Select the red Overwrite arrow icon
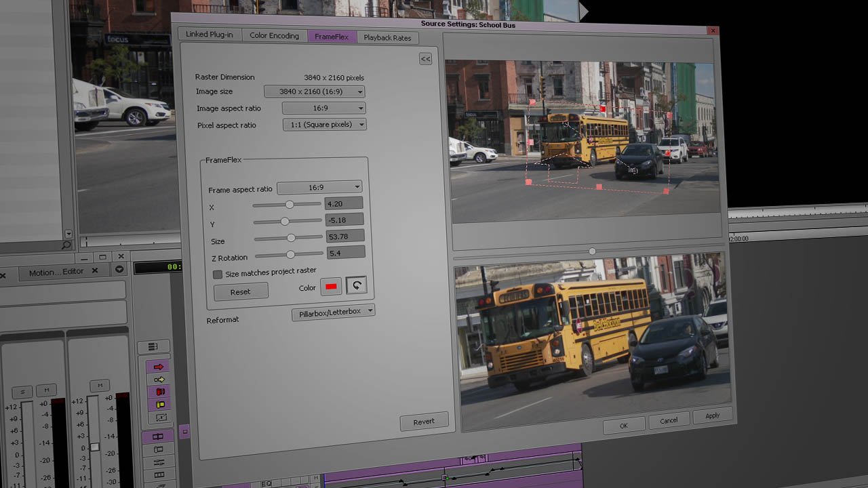Viewport: 868px width, 488px height. pyautogui.click(x=157, y=366)
